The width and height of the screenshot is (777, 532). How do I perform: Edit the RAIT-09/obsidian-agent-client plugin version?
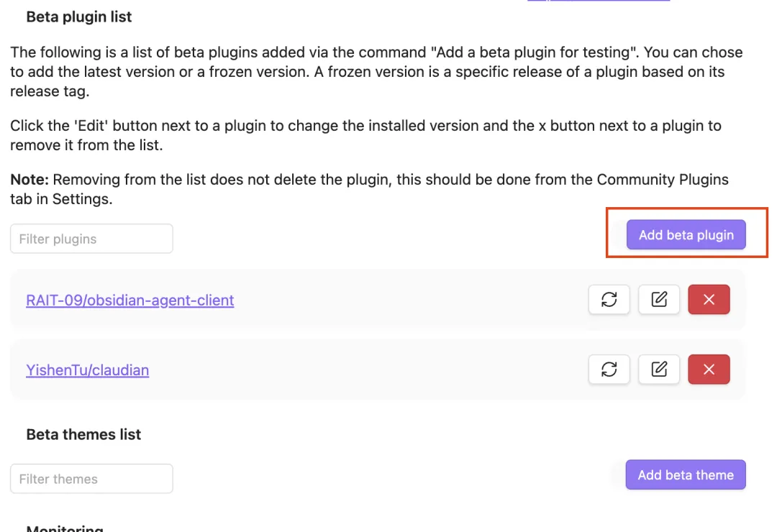[x=659, y=300]
